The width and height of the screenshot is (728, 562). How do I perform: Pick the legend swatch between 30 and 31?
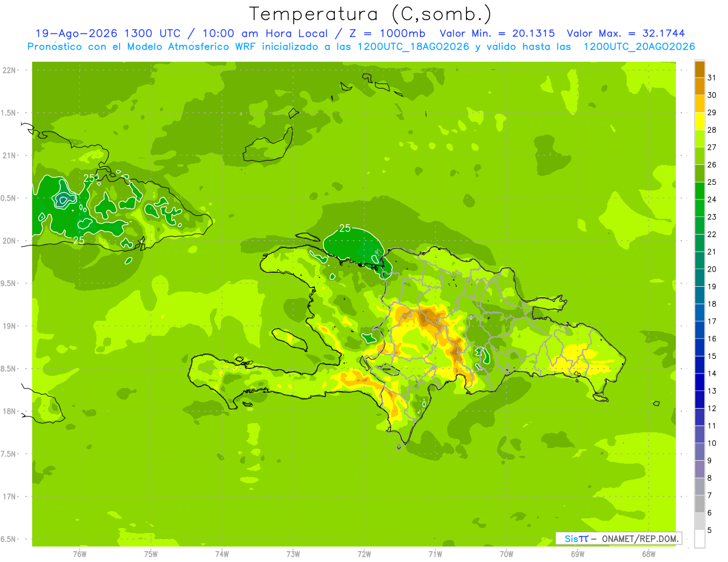click(699, 86)
